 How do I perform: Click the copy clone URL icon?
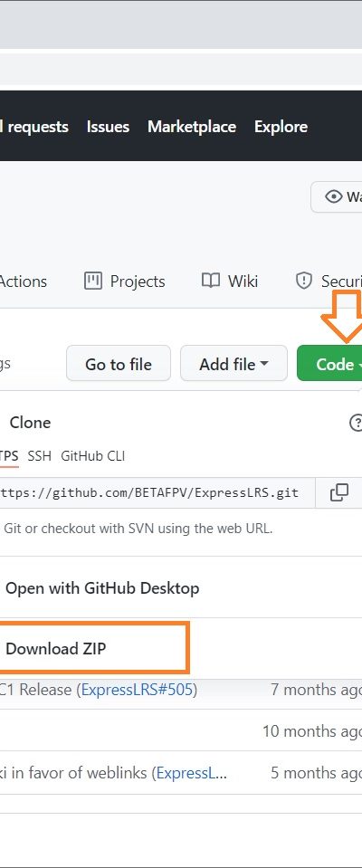(x=338, y=492)
